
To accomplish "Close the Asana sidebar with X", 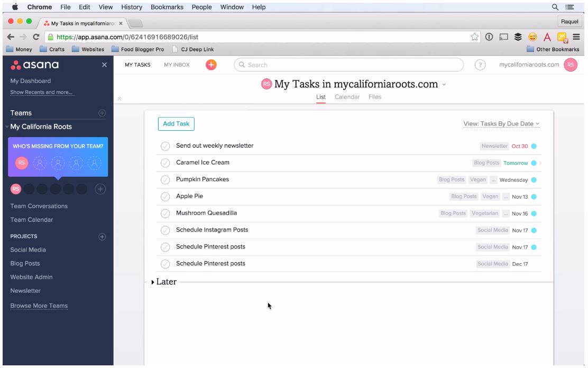I will pyautogui.click(x=104, y=65).
